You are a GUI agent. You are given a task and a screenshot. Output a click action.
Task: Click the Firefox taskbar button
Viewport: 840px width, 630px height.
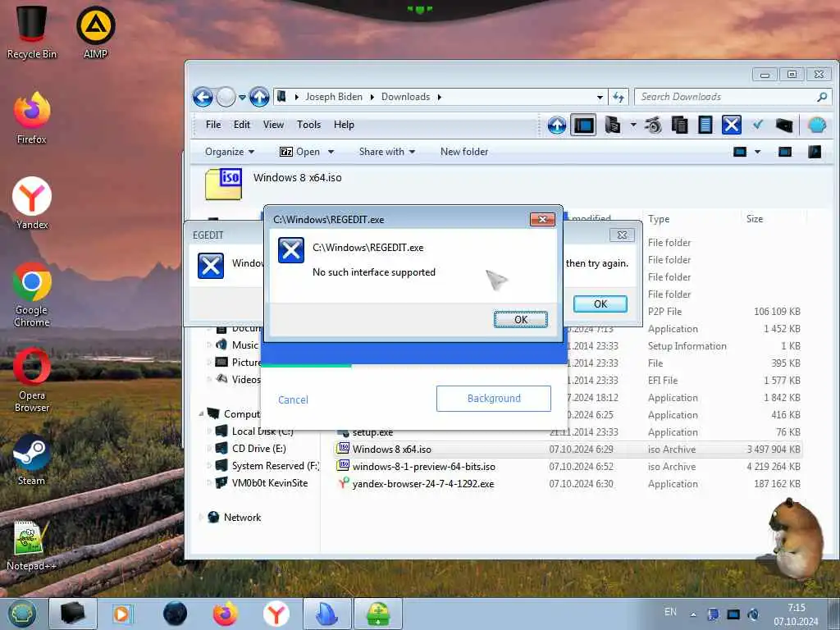tap(226, 614)
